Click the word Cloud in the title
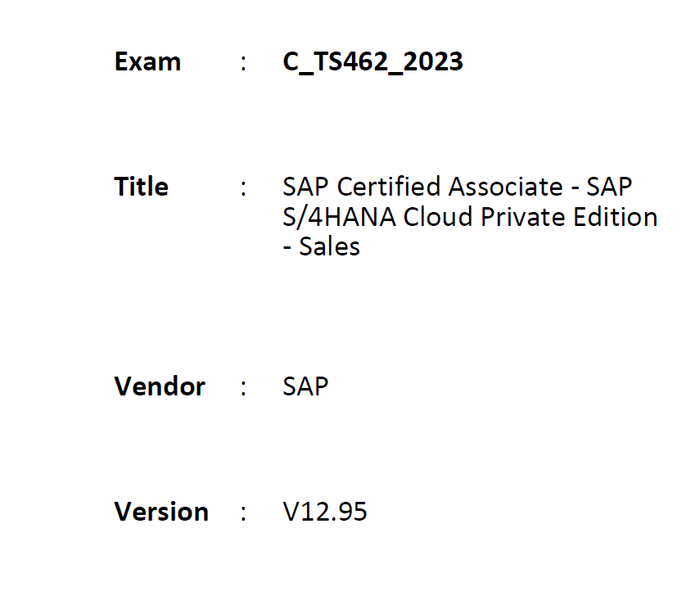Image resolution: width=700 pixels, height=596 pixels. click(x=438, y=217)
